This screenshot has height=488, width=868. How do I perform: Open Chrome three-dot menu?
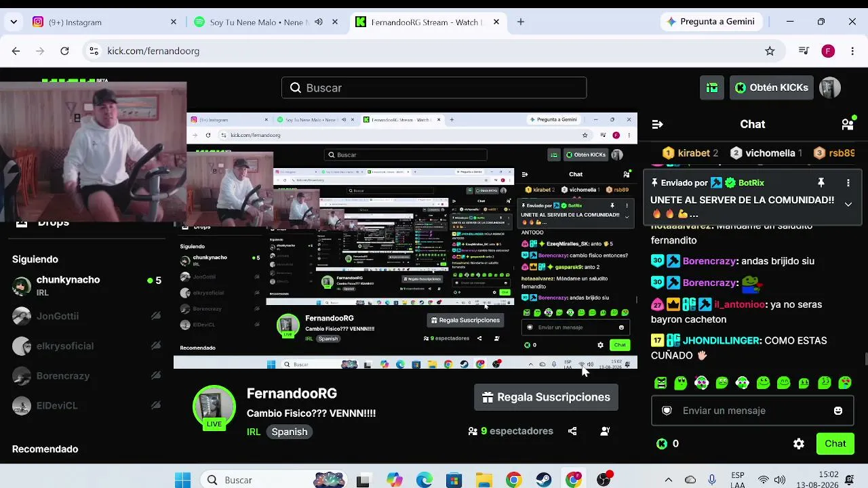click(x=852, y=51)
